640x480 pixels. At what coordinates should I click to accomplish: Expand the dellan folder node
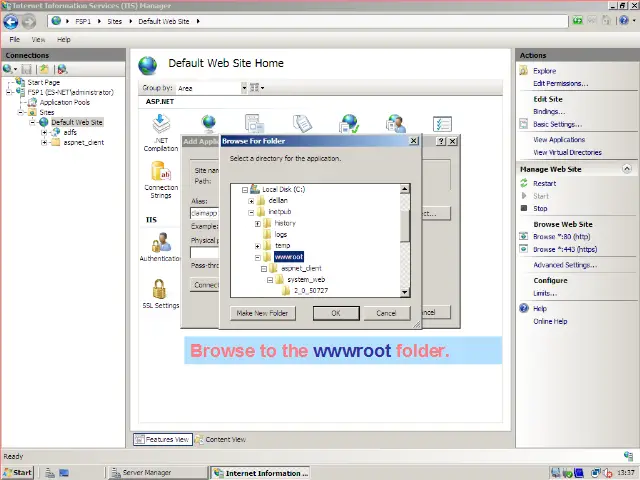tap(251, 201)
